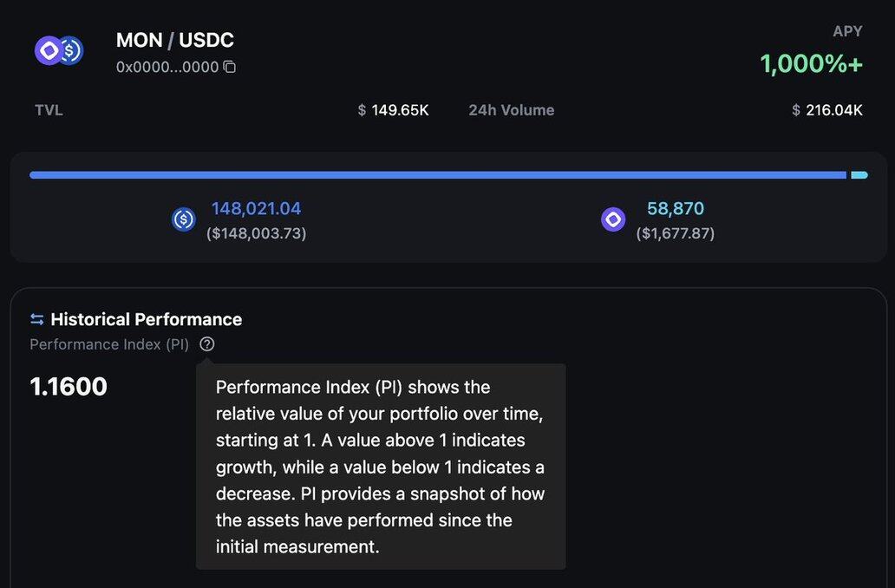The height and width of the screenshot is (588, 895).
Task: Click the Performance Index (PI) label
Action: (x=109, y=344)
